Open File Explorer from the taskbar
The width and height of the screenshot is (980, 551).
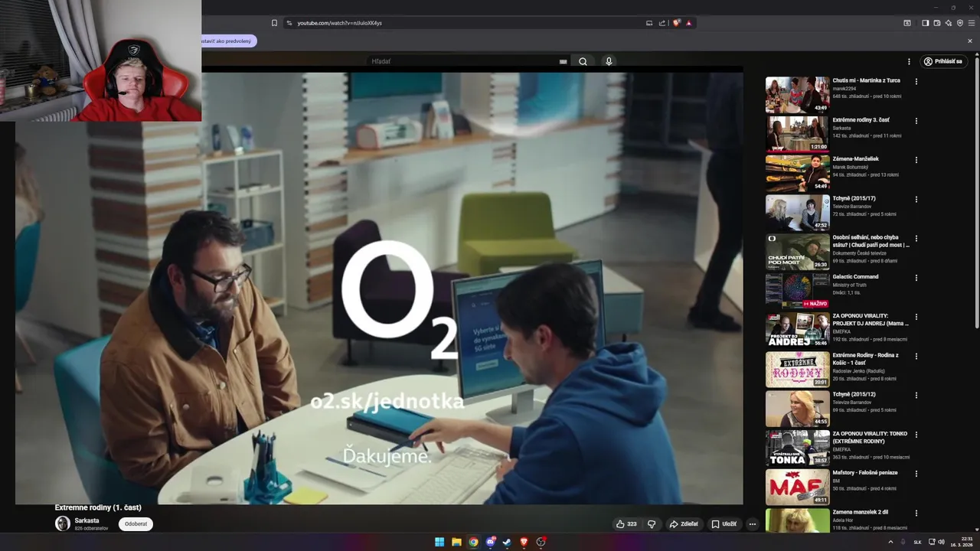pyautogui.click(x=456, y=542)
